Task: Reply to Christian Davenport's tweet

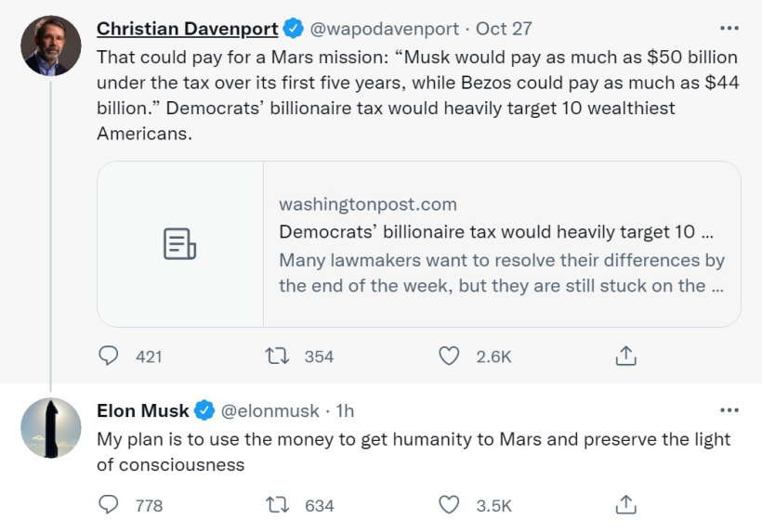Action: 109,356
